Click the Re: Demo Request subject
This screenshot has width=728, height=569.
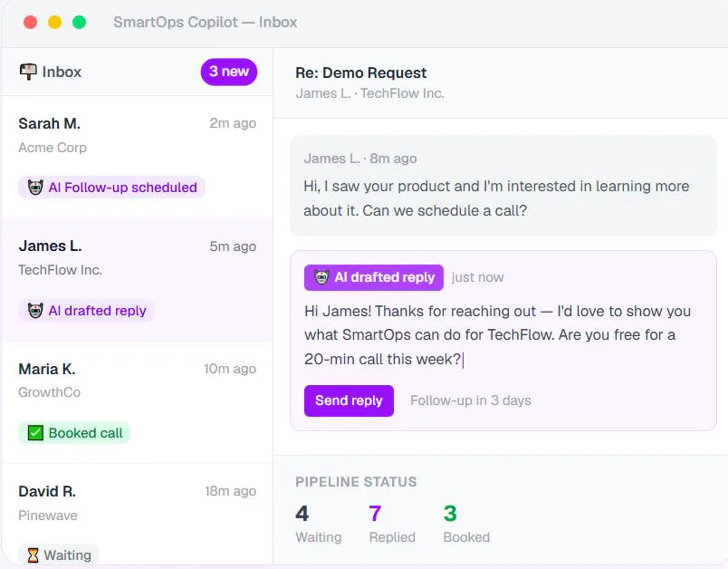tap(360, 72)
